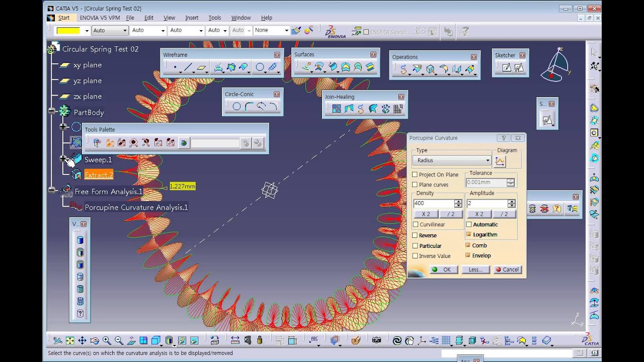Open the Insert menu

[x=192, y=18]
